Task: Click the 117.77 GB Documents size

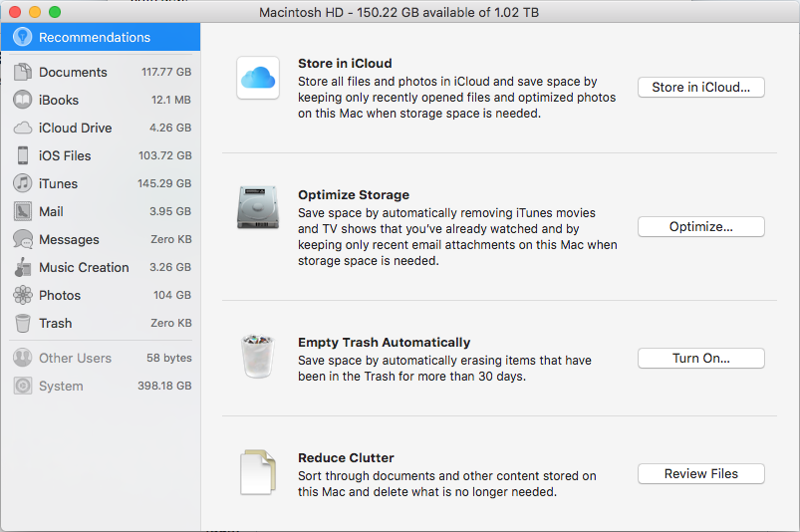Action: 166,72
